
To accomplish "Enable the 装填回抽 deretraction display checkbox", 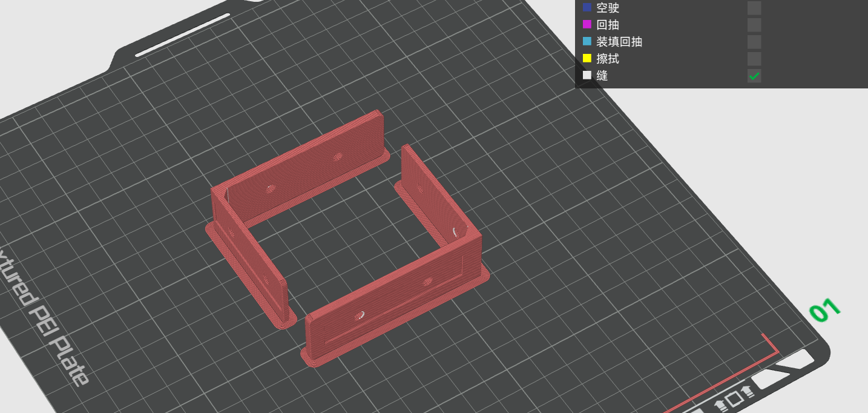I will coord(754,42).
